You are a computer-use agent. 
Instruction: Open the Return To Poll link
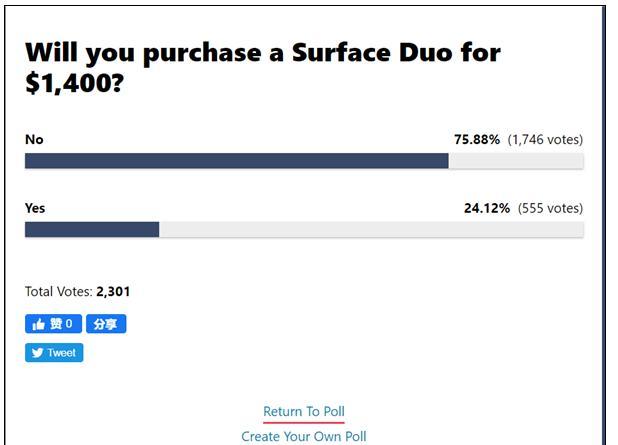point(304,411)
